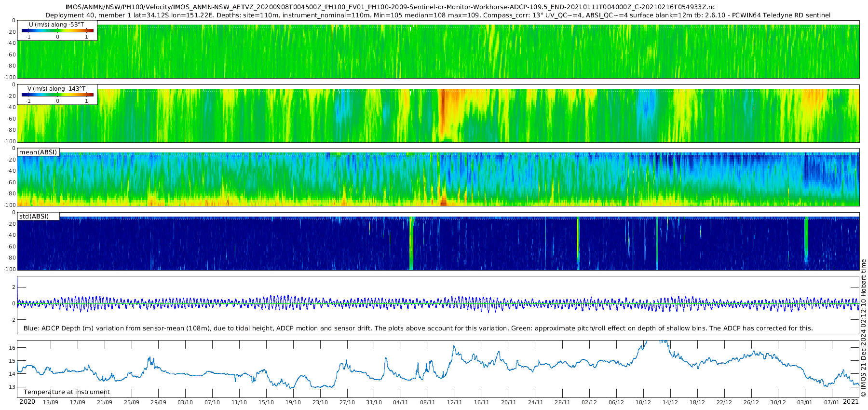Screen dimensions: 868x410
Task: Click the mean(ABSI) panel label
Action: tap(38, 152)
